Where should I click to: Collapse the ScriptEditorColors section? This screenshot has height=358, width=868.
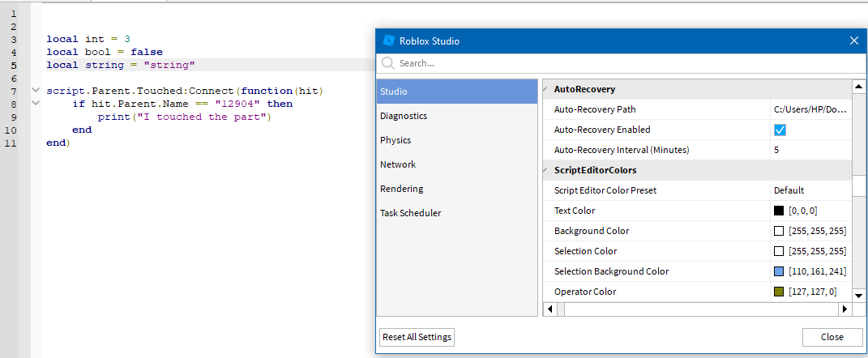(x=545, y=170)
